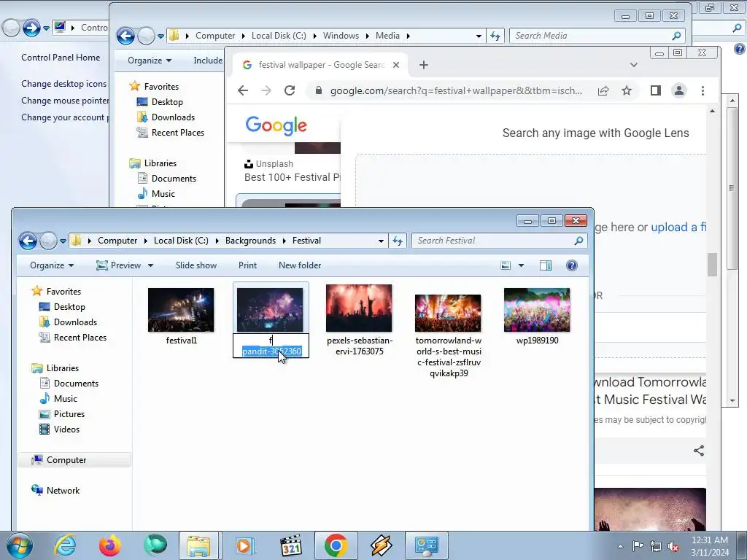Open Internet Explorer from the taskbar

[65, 545]
